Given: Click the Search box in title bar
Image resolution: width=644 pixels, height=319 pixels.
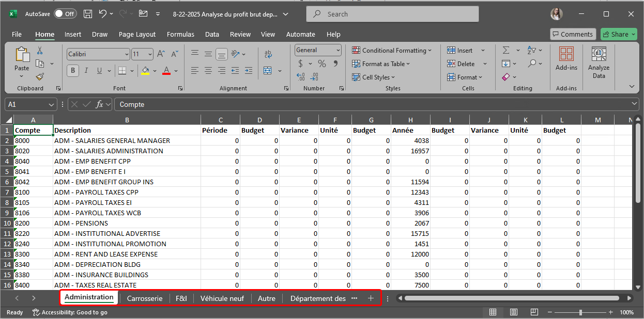Looking at the screenshot, I should coord(393,14).
